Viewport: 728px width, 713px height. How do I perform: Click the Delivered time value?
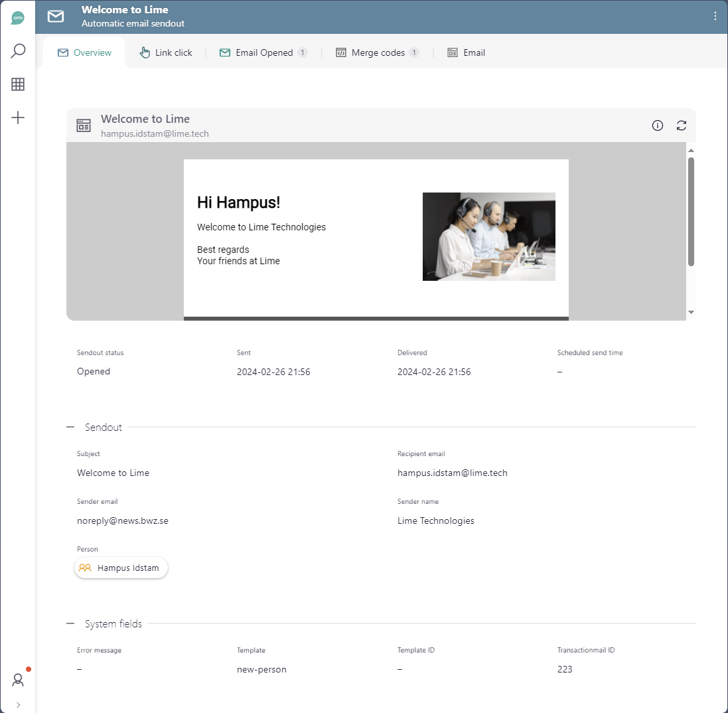coord(434,372)
